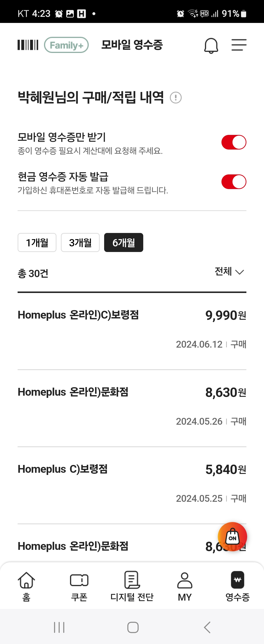Tap the info icon beside 구매/적립 내역
264x644 pixels.
[176, 98]
